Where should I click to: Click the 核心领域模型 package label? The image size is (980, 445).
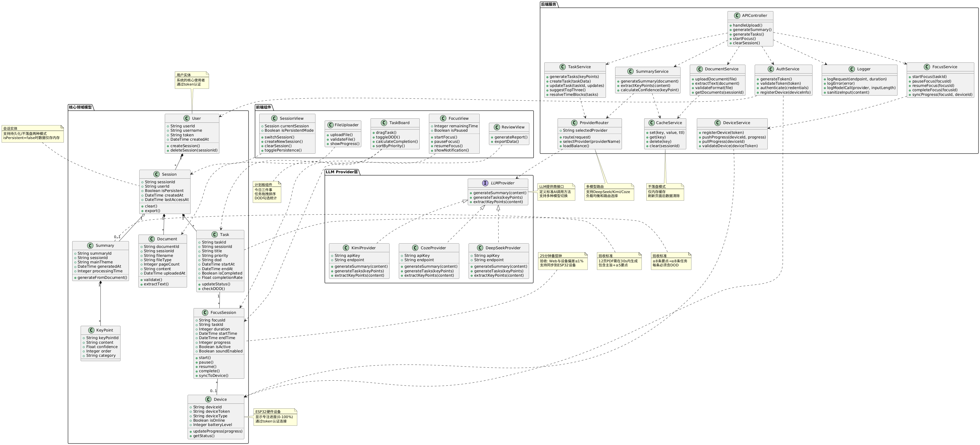tap(80, 107)
